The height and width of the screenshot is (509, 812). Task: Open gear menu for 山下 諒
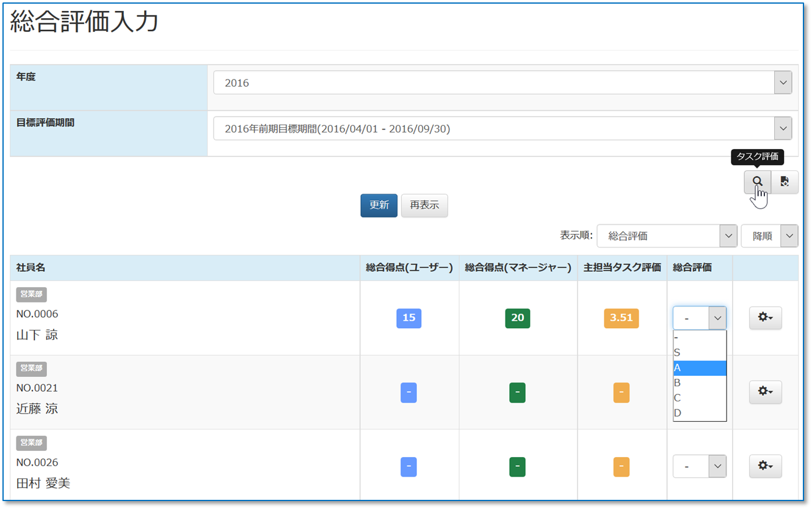pyautogui.click(x=765, y=318)
